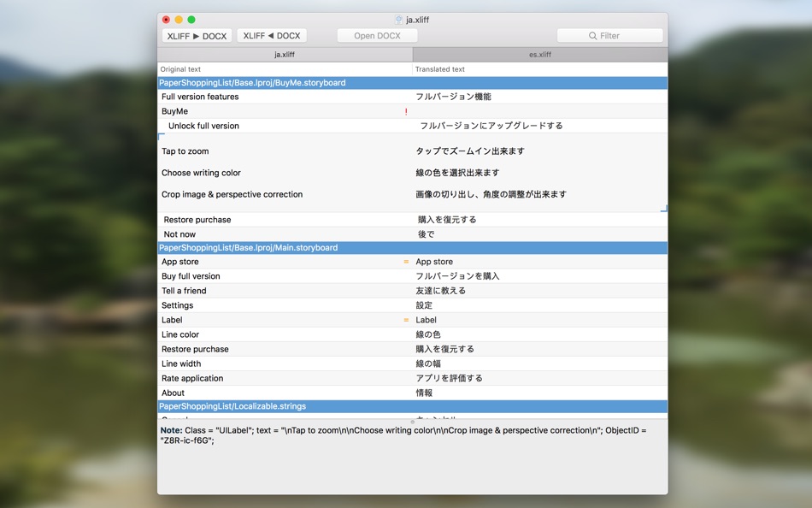Focus the Filter search field
Viewport: 812px width, 508px height.
pyautogui.click(x=609, y=36)
